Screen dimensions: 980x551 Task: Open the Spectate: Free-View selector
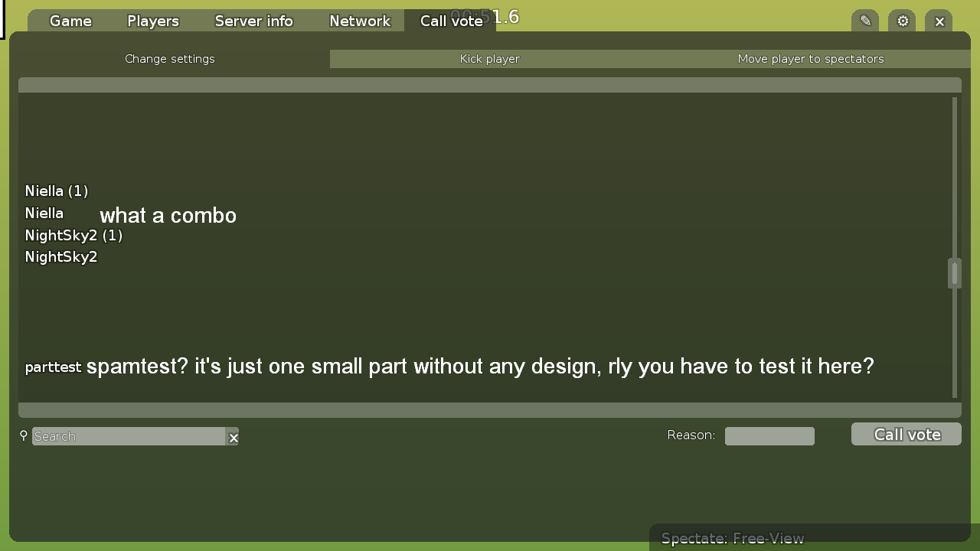click(x=766, y=538)
